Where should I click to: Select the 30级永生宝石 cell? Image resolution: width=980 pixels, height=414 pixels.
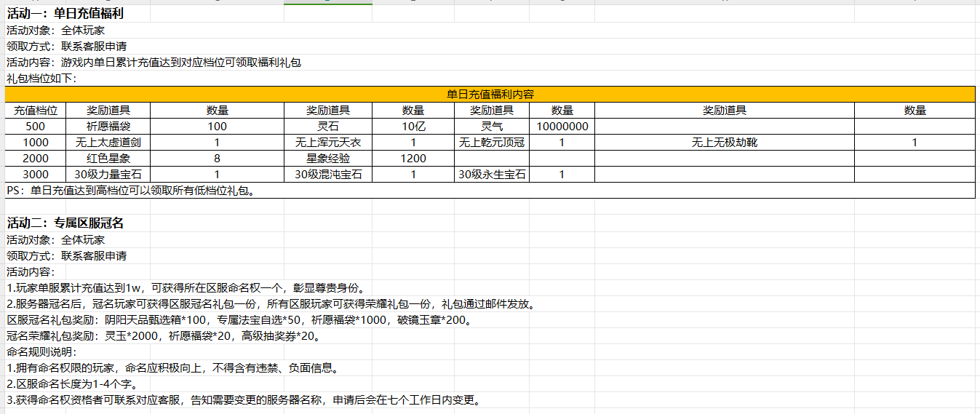(x=492, y=175)
